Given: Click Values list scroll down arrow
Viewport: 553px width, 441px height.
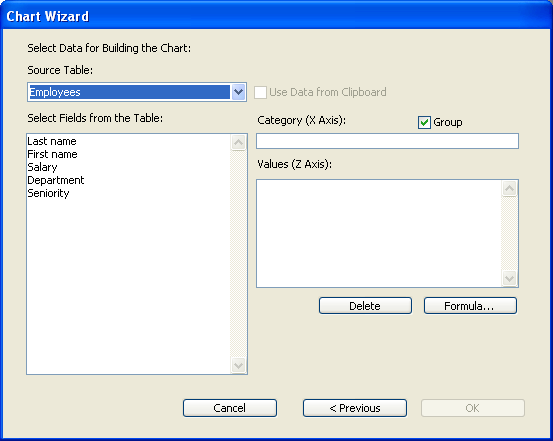Looking at the screenshot, I should pos(509,278).
